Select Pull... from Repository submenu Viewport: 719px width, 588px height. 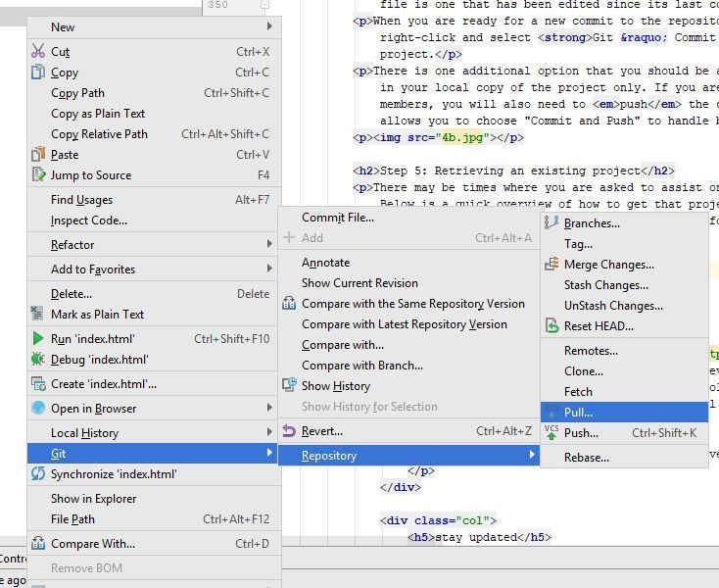(x=578, y=413)
